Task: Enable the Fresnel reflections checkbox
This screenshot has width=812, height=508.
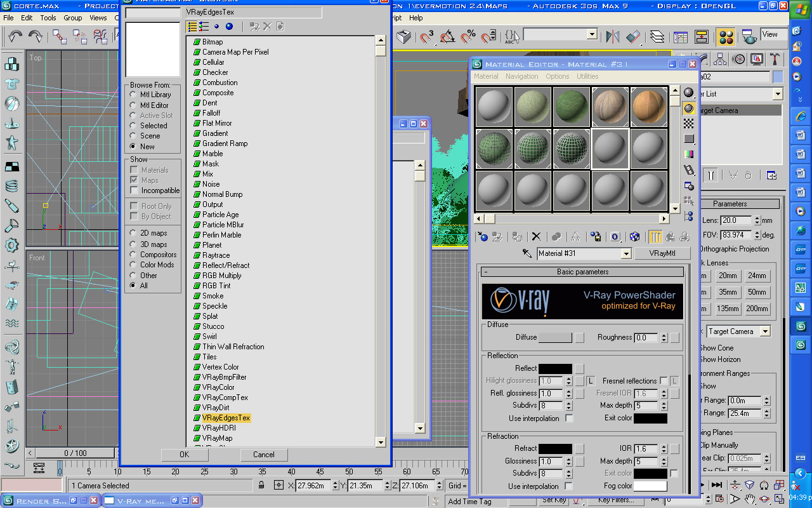Action: pyautogui.click(x=664, y=380)
